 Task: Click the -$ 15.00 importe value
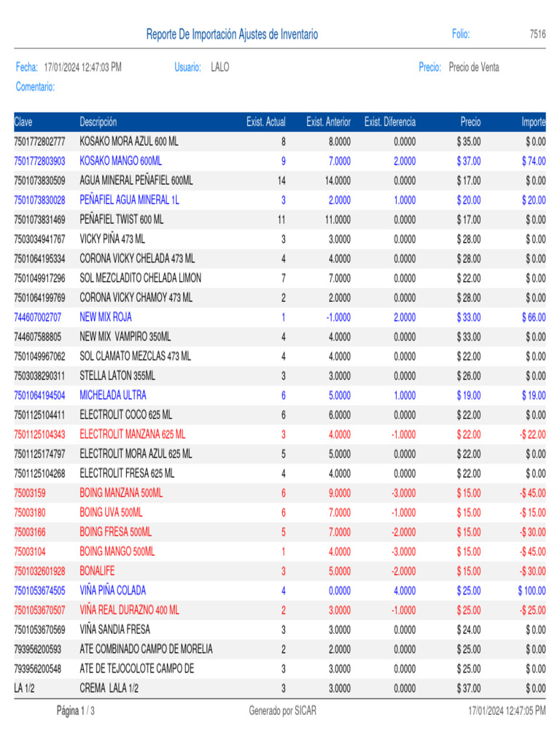click(x=533, y=513)
